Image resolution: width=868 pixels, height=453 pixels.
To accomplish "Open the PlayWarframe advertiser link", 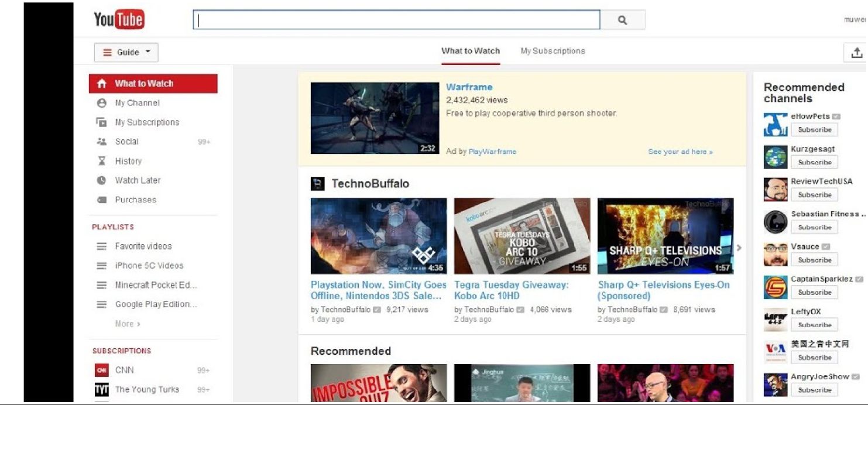I will coord(492,152).
